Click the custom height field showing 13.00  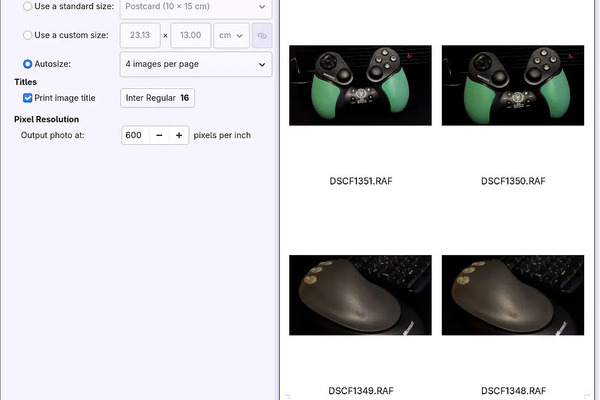click(x=191, y=36)
